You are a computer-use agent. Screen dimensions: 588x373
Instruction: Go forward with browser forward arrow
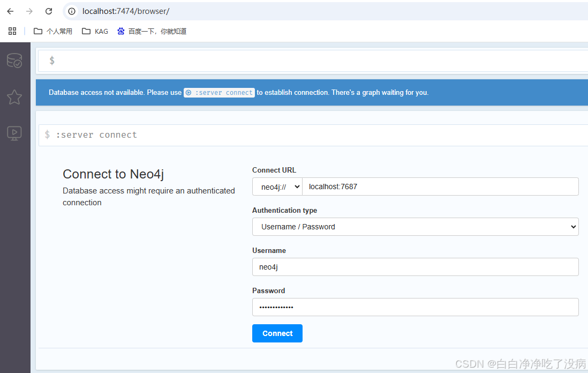(x=29, y=11)
